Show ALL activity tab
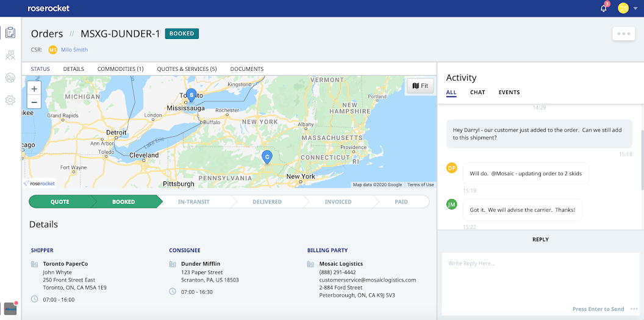This screenshot has width=644, height=320. click(451, 93)
